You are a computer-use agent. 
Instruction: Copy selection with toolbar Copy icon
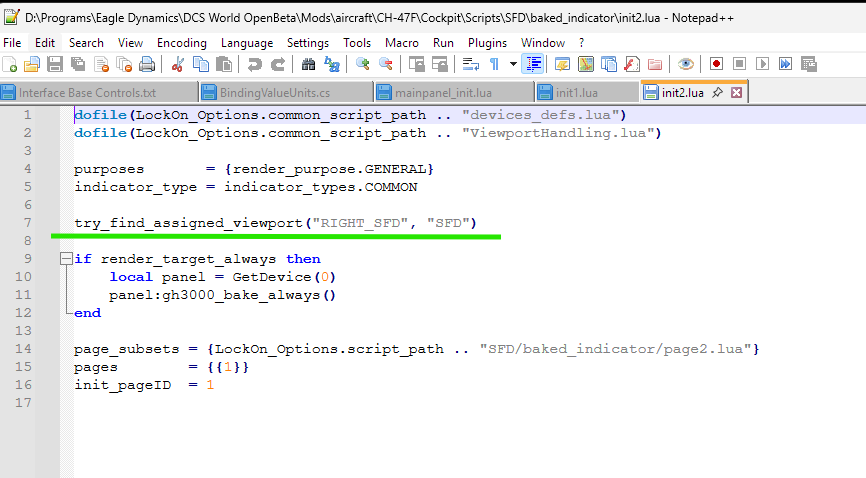(x=200, y=64)
